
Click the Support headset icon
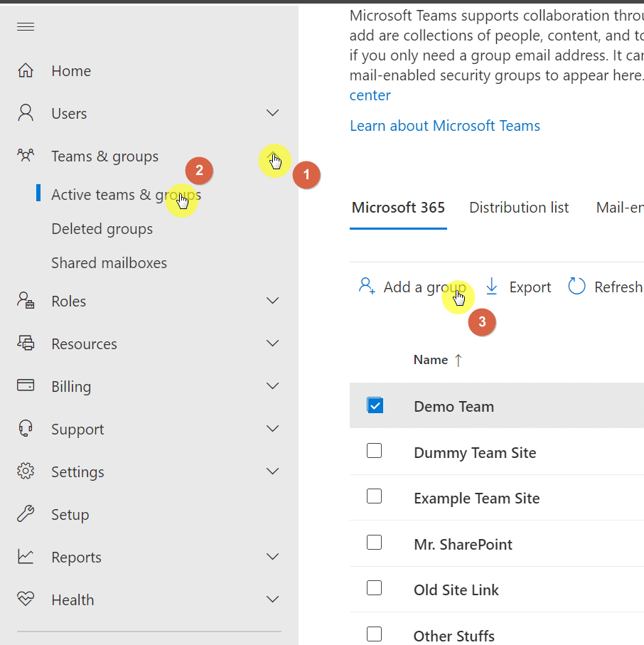[x=26, y=428]
